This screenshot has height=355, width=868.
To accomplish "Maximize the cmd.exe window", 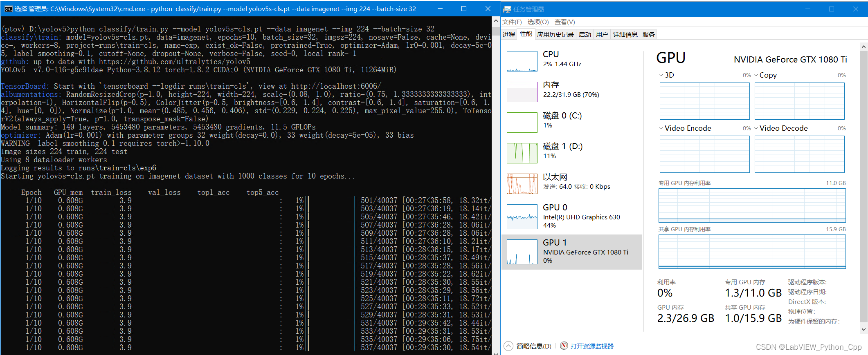I will click(464, 9).
